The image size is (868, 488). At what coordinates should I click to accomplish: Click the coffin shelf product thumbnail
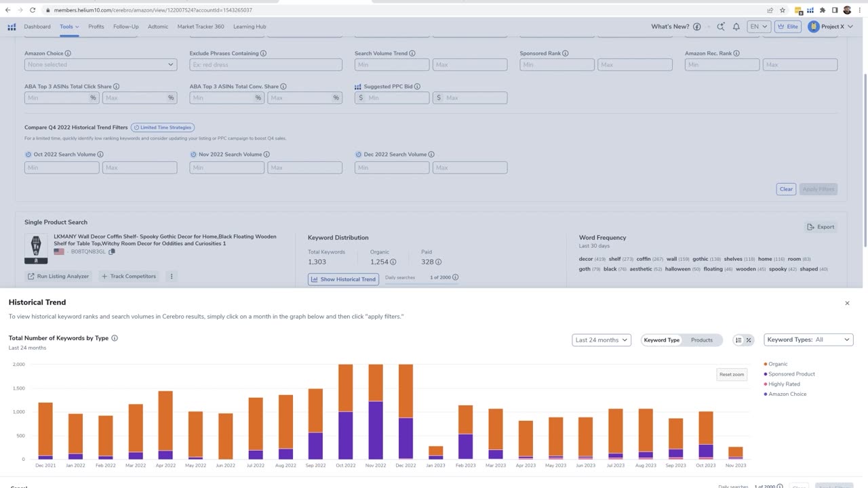[x=36, y=249]
